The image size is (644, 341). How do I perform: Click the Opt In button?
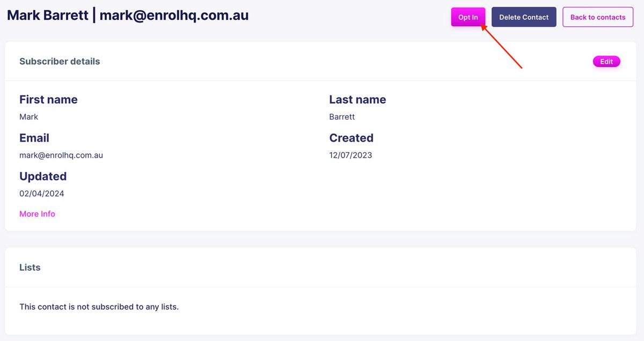468,17
